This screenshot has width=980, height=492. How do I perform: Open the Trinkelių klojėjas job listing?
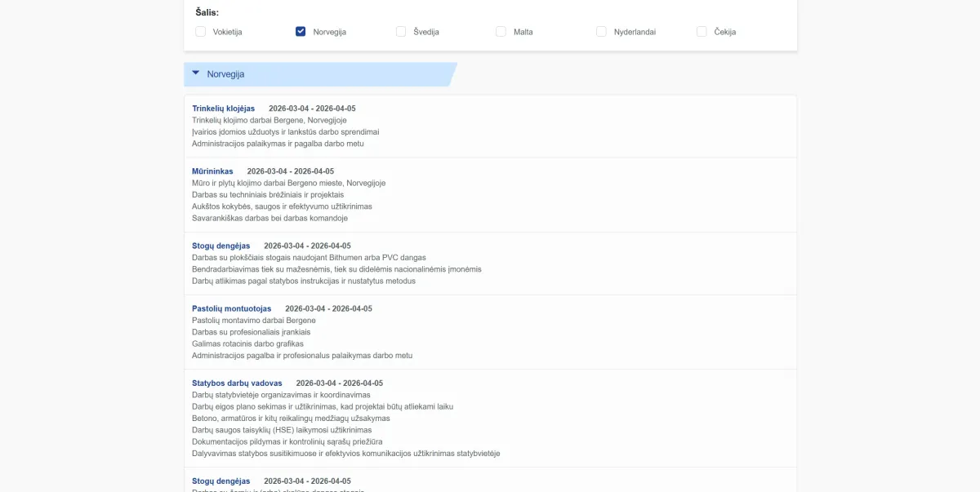coord(223,109)
